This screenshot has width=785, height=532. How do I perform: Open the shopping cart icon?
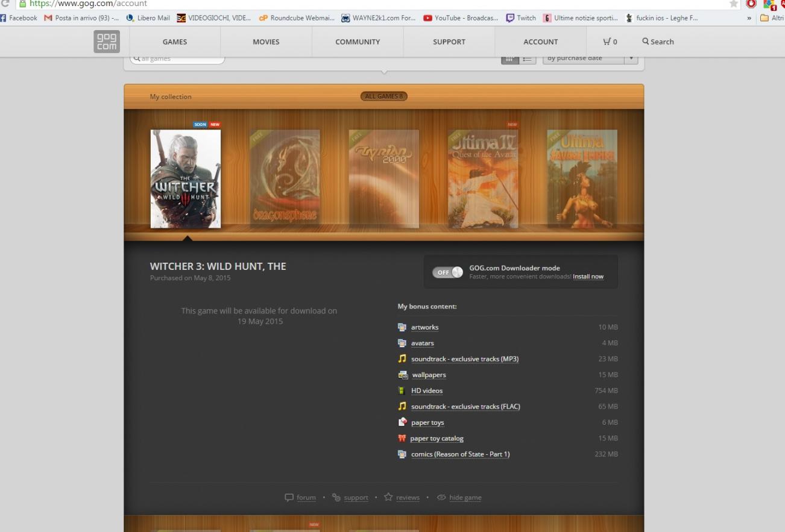pos(607,42)
